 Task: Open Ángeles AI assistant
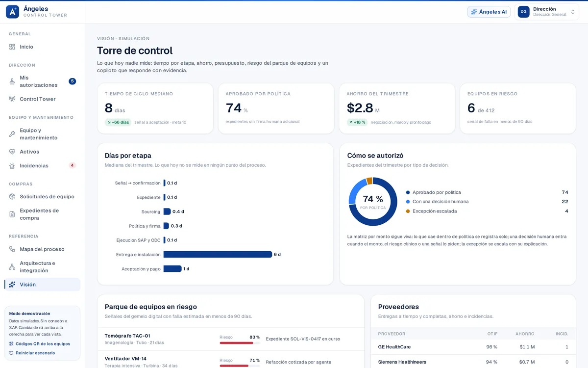coord(489,12)
